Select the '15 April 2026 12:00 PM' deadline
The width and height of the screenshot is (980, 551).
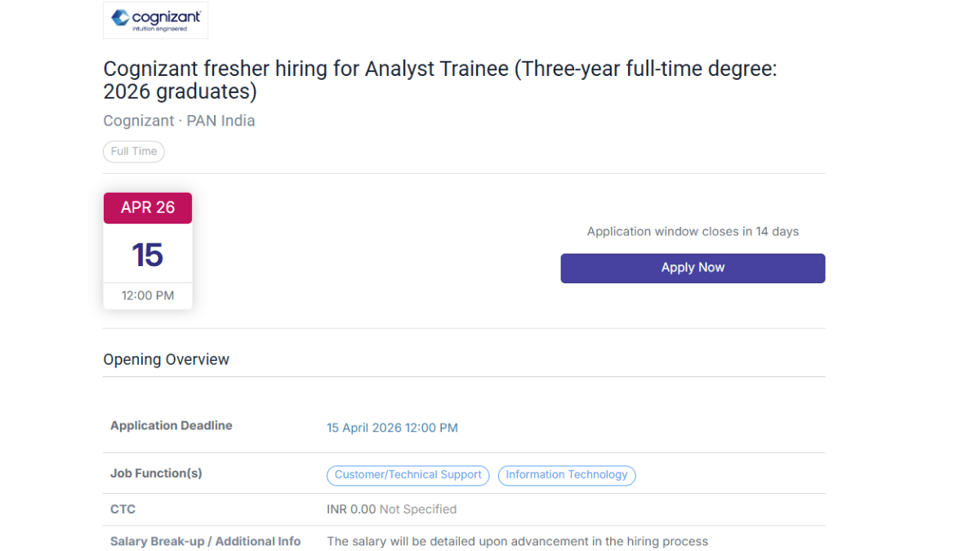coord(392,427)
